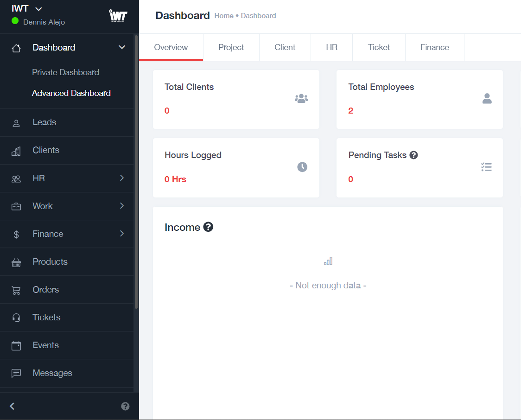Screen dimensions: 521x420
Task: Switch to the Ticket tab
Action: pos(379,47)
